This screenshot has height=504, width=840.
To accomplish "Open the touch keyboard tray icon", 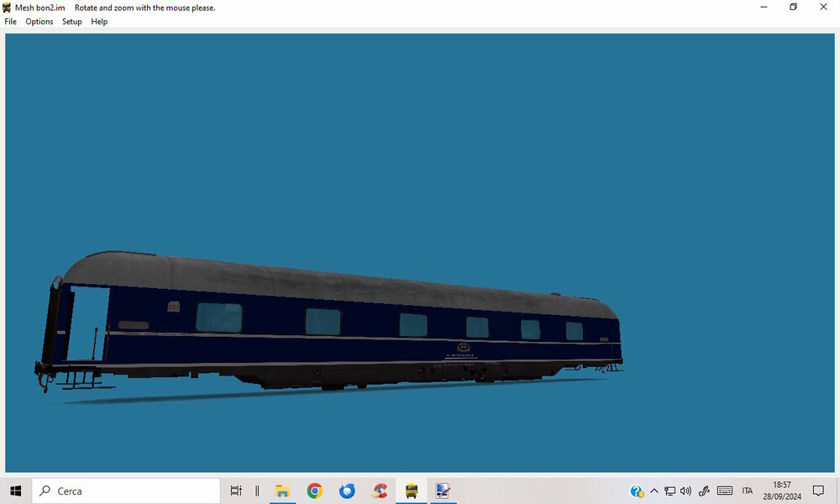I will click(725, 491).
